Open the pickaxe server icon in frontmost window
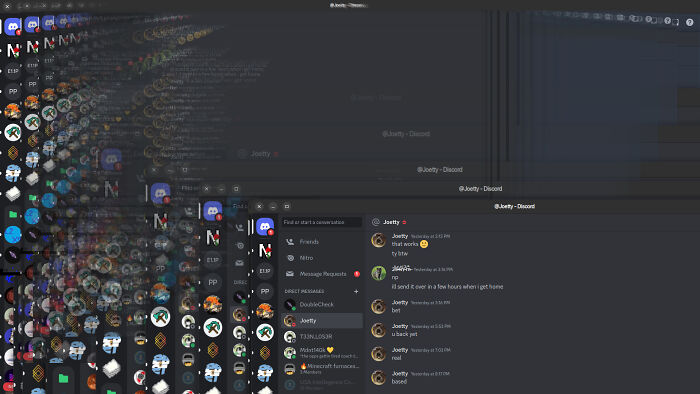 [265, 332]
